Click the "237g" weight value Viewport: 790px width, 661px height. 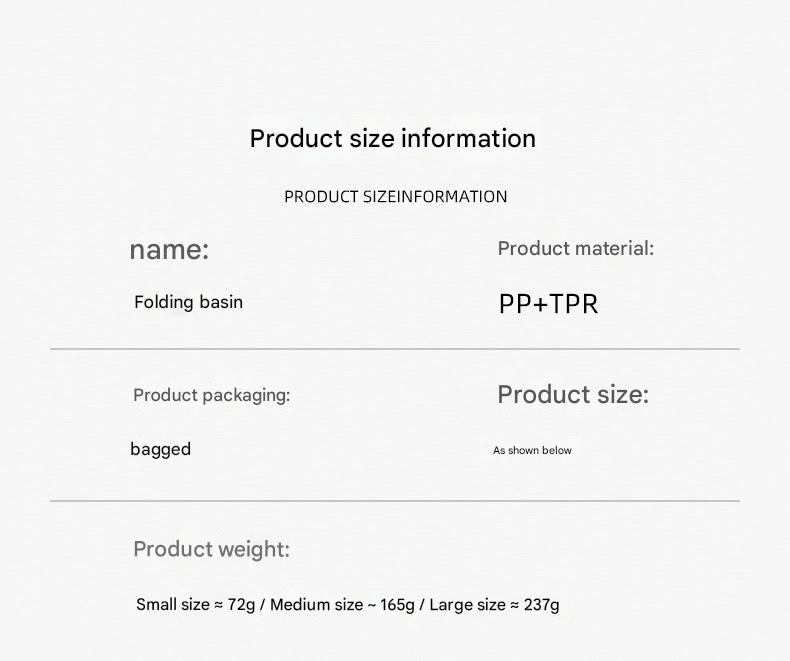tap(542, 605)
